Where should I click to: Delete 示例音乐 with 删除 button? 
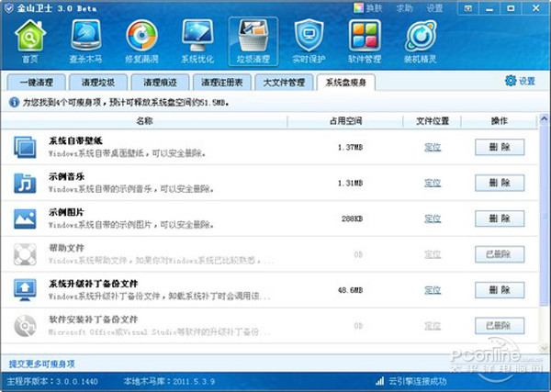tap(500, 183)
